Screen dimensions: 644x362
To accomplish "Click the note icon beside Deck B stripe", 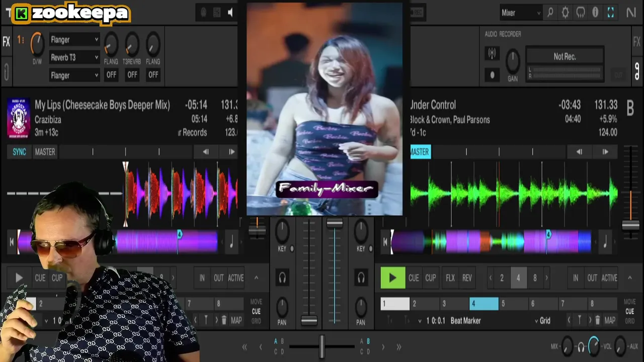I will click(605, 242).
